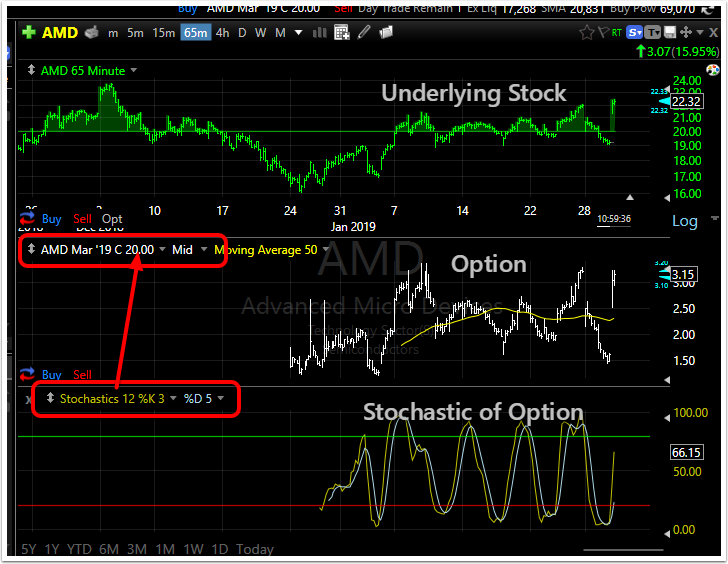Click the refresh arrow in top bar
728x564 pixels.
coord(707,9)
